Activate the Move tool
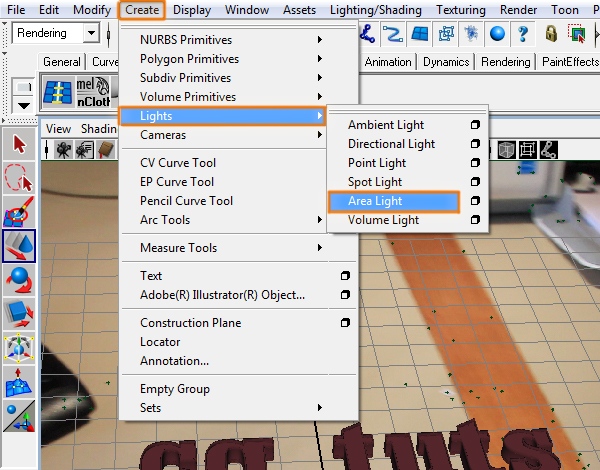Screen dimensions: 600x470 click(19, 246)
